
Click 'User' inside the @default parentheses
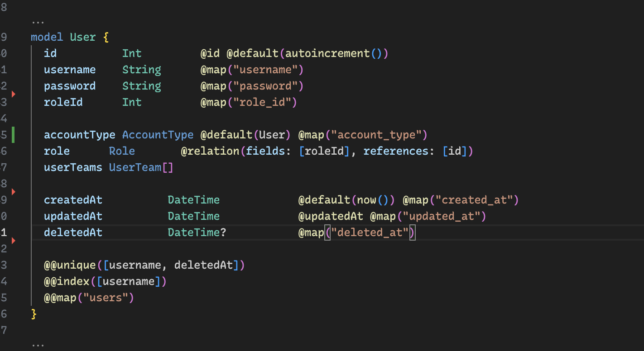coord(272,135)
